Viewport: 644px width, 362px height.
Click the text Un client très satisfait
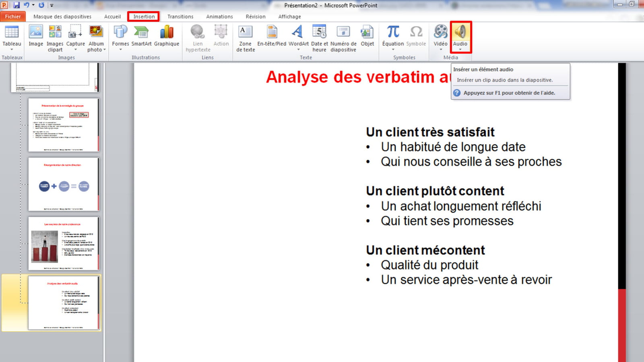[430, 132]
